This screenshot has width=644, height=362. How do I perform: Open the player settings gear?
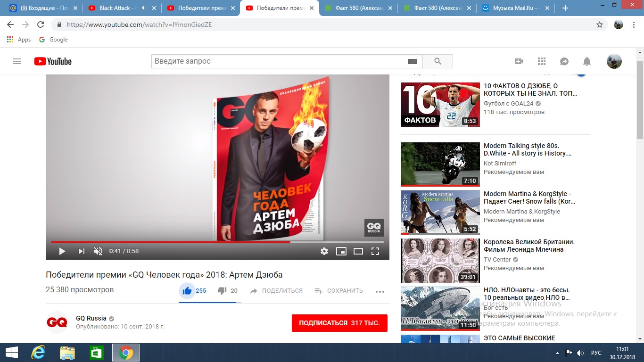324,251
